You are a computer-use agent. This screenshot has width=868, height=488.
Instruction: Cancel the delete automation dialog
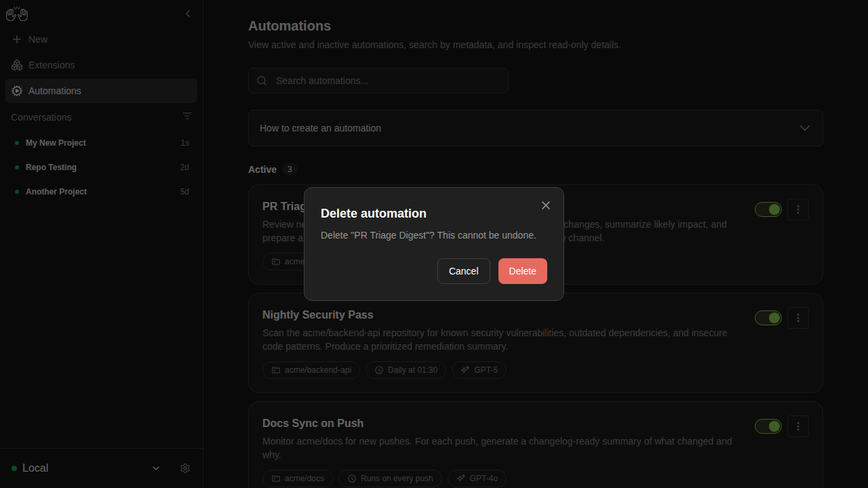(x=464, y=271)
